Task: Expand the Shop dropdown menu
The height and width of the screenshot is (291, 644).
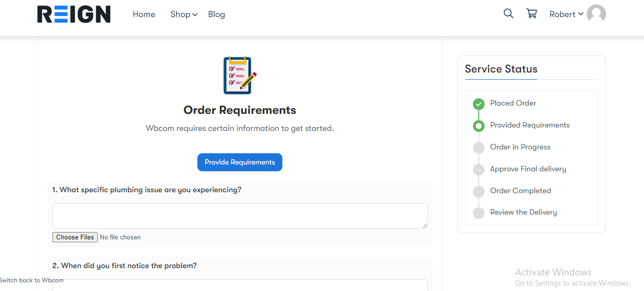Action: [184, 15]
